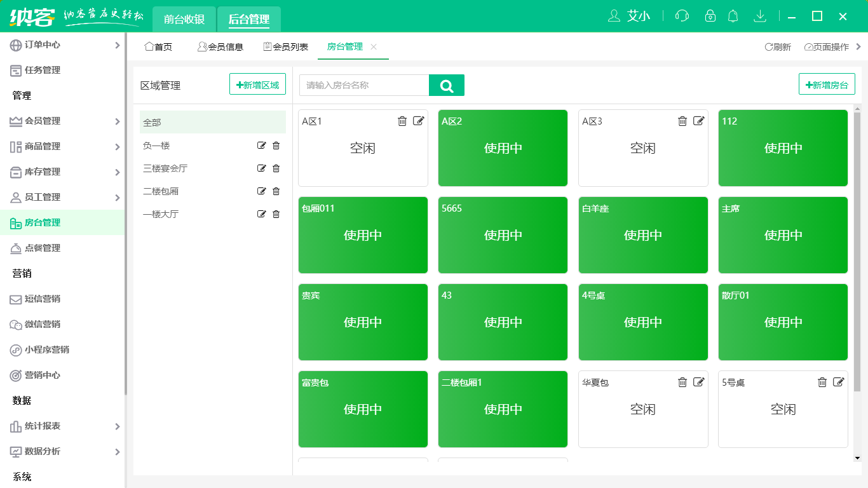
Task: Switch to 会员列表 tab
Action: tap(285, 47)
